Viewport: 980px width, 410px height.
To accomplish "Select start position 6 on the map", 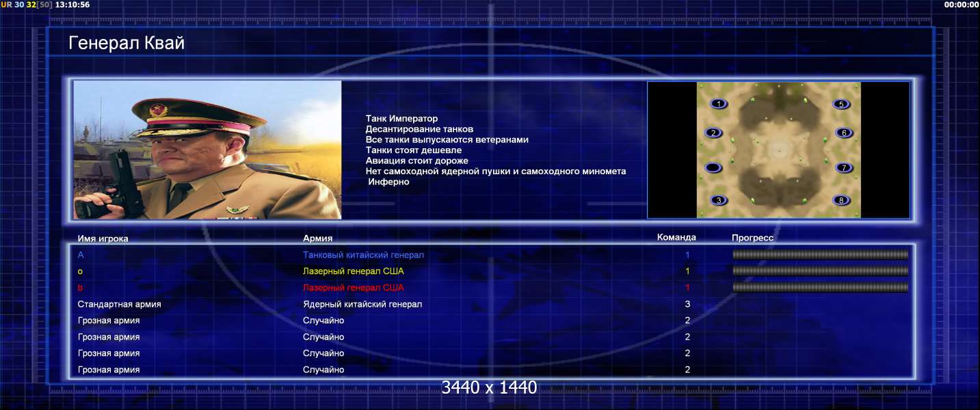I will point(845,133).
